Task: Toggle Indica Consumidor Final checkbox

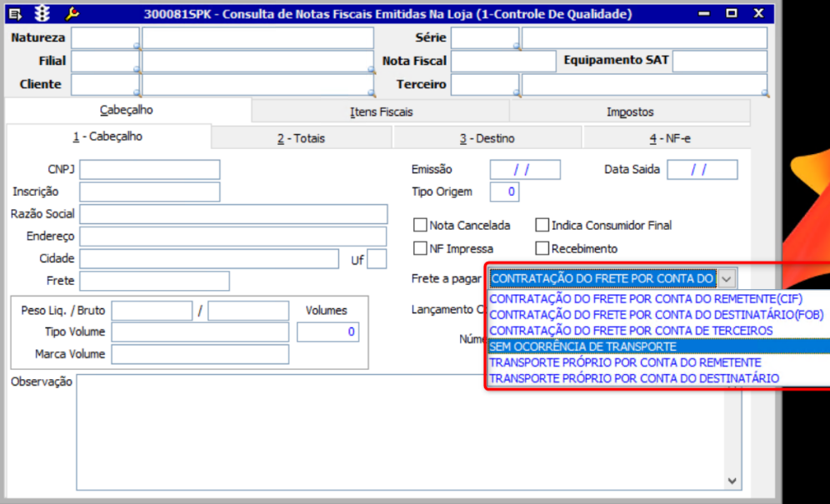Action: 542,225
